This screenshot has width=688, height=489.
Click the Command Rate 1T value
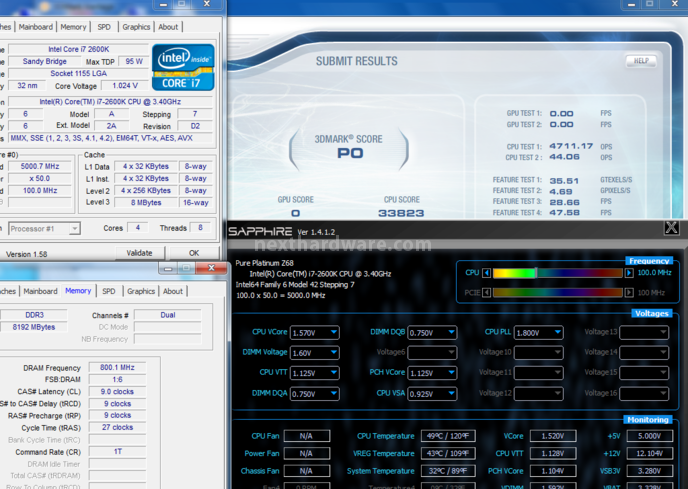117,452
